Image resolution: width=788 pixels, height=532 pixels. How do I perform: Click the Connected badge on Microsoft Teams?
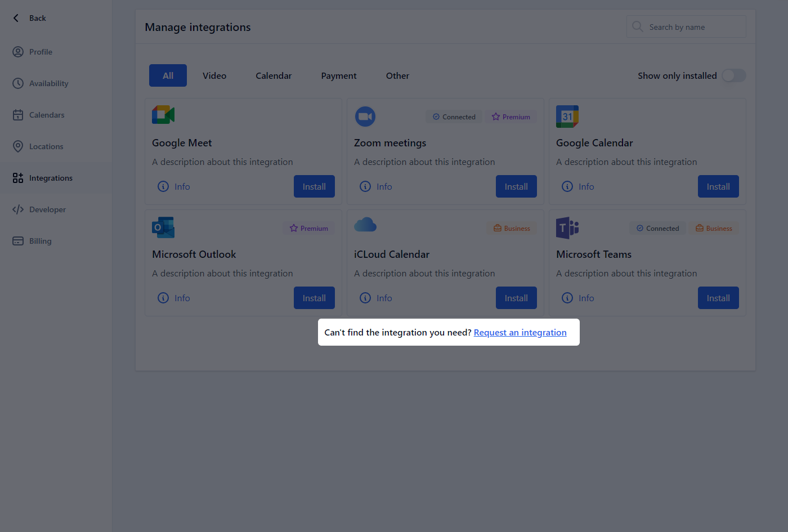tap(657, 228)
